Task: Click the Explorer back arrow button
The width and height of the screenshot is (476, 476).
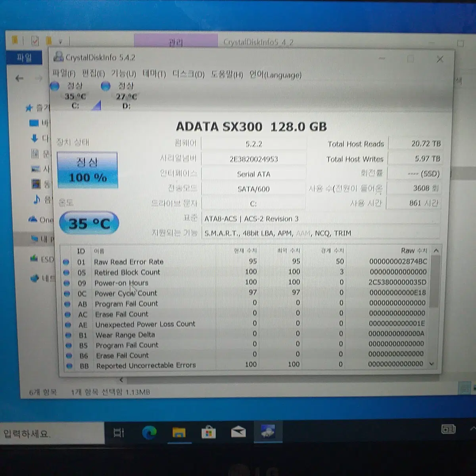Action: pos(19,78)
